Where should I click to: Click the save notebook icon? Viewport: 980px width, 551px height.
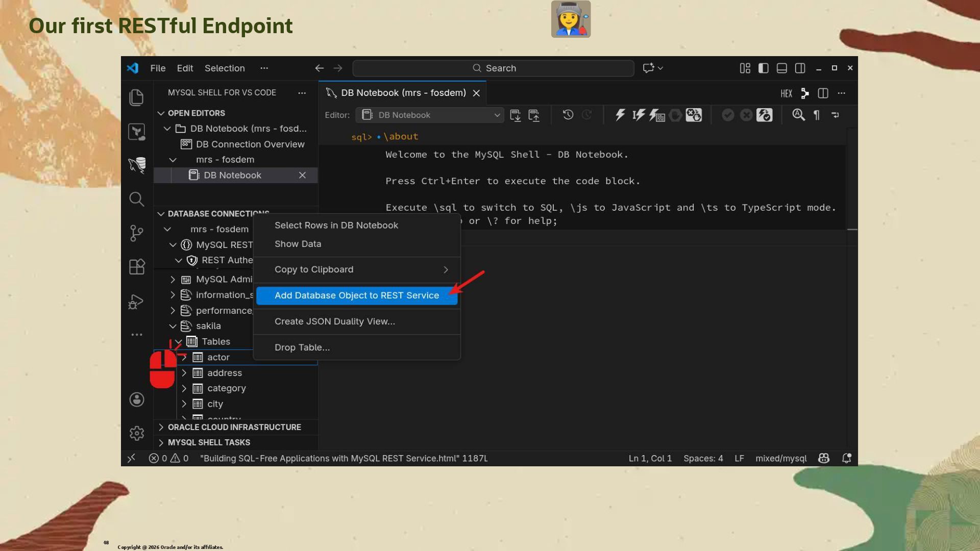(516, 115)
